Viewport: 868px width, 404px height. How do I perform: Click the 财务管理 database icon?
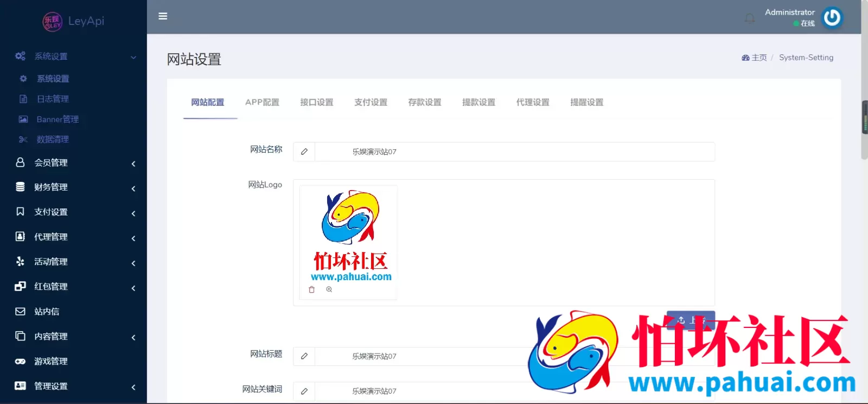click(20, 187)
